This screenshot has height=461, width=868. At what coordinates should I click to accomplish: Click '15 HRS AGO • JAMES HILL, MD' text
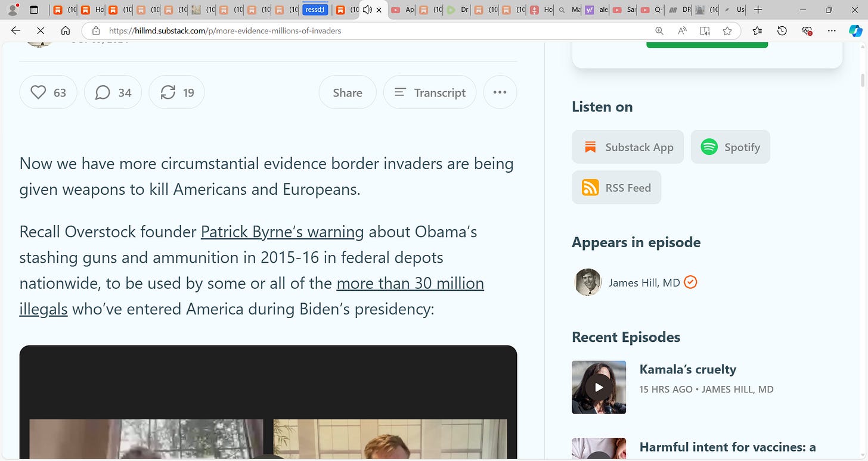click(706, 390)
